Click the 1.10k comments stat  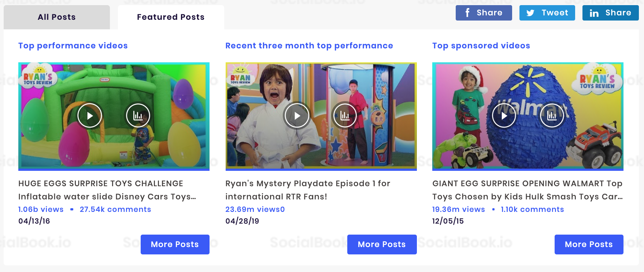532,209
